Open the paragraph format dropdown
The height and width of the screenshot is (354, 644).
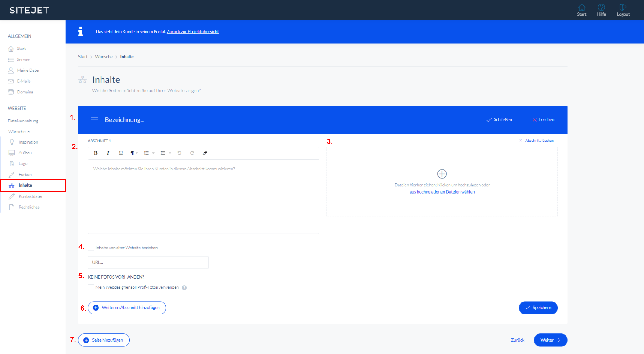(134, 153)
